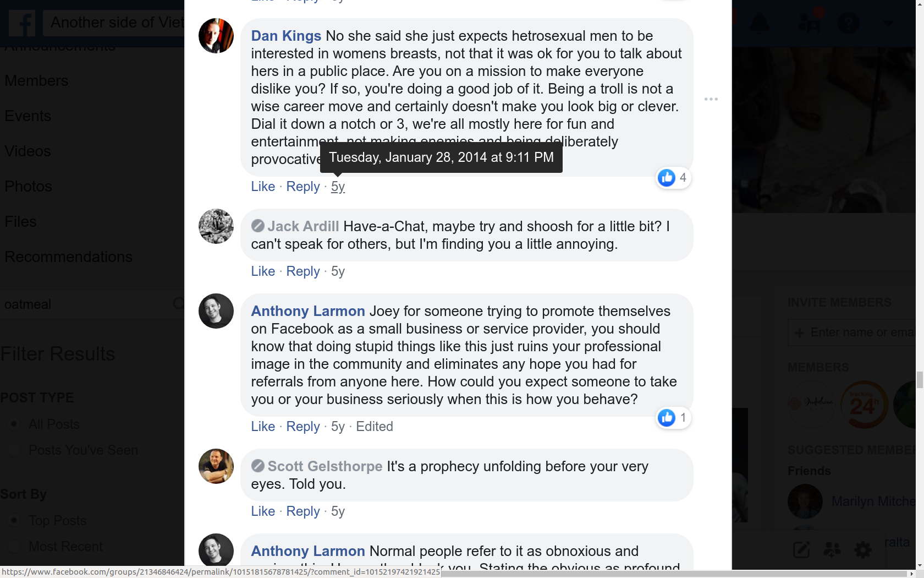Select the Create Post pencil icon
Screen dimensions: 924x578
[801, 549]
